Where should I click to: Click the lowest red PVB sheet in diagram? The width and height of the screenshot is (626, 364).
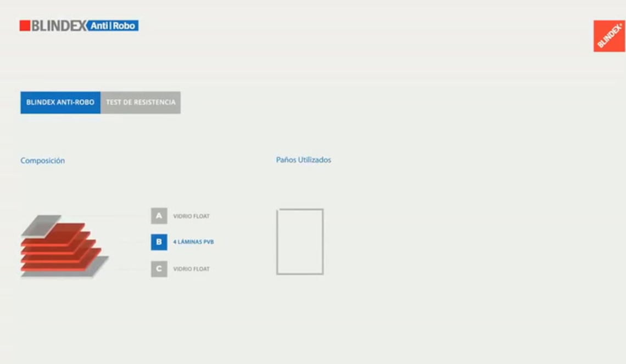click(55, 267)
